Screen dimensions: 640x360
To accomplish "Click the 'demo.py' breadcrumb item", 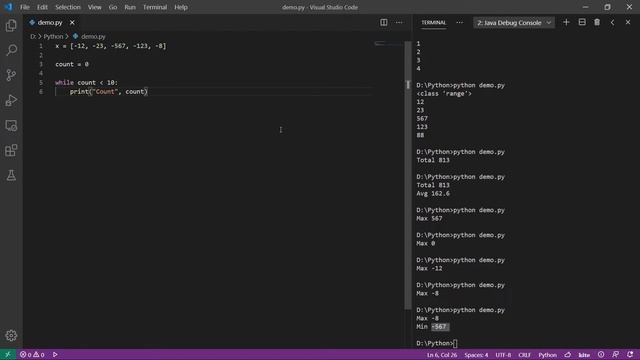I will 89,36.
